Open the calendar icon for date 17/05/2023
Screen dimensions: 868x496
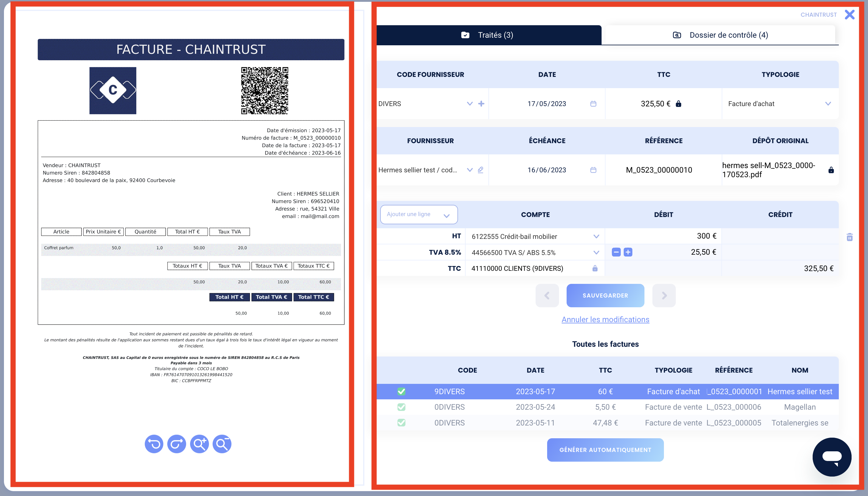(593, 104)
